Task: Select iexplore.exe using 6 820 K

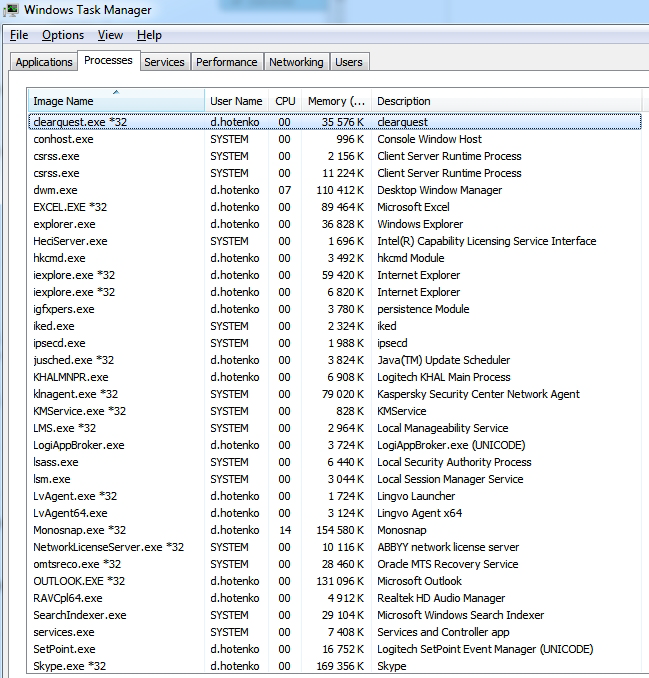Action: pos(335,292)
